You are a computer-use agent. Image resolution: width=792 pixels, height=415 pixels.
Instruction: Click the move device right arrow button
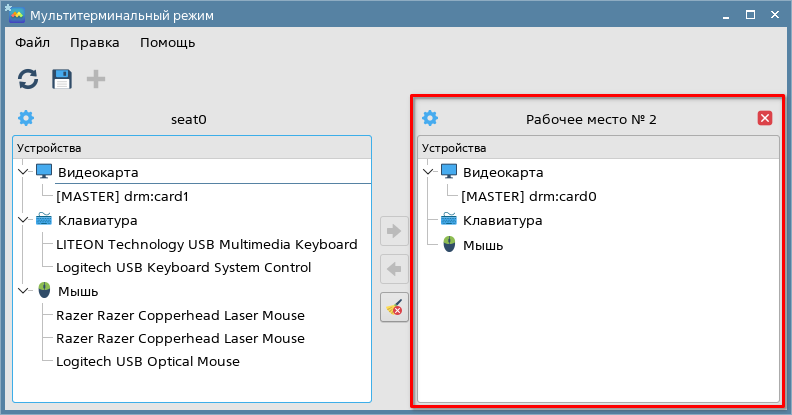[x=395, y=231]
